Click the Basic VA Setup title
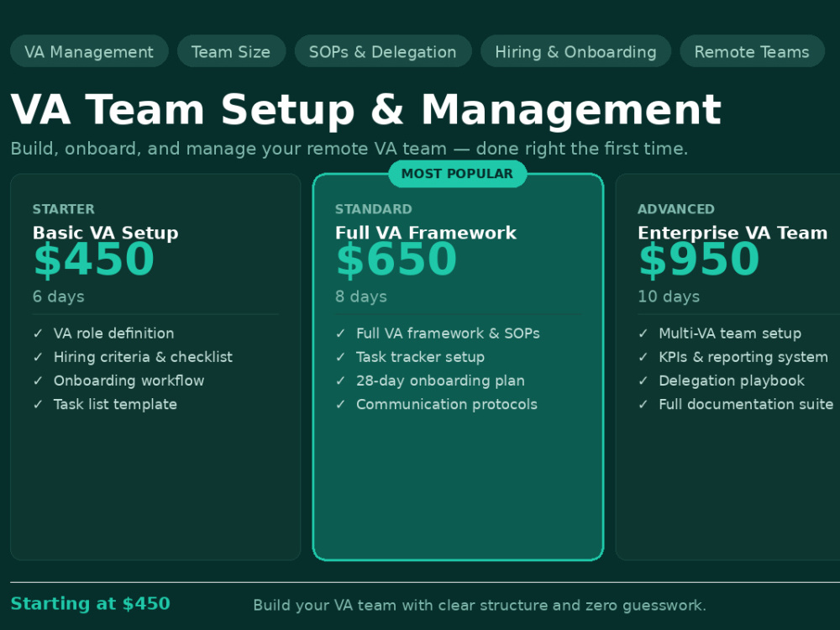 point(106,233)
